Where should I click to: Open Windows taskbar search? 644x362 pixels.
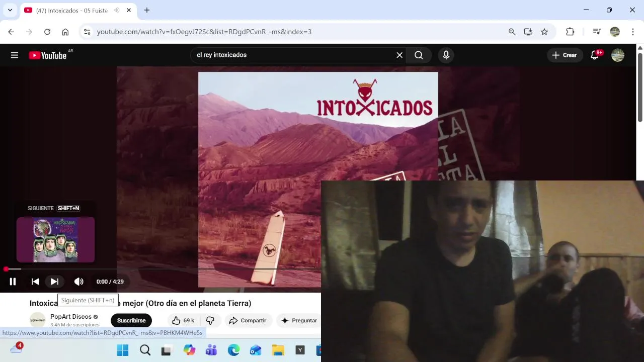click(145, 350)
